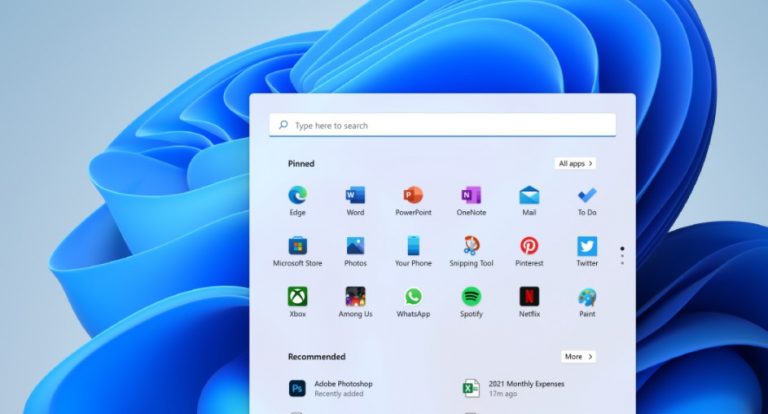Launch Spotify from the Start menu
The image size is (768, 414).
click(471, 302)
